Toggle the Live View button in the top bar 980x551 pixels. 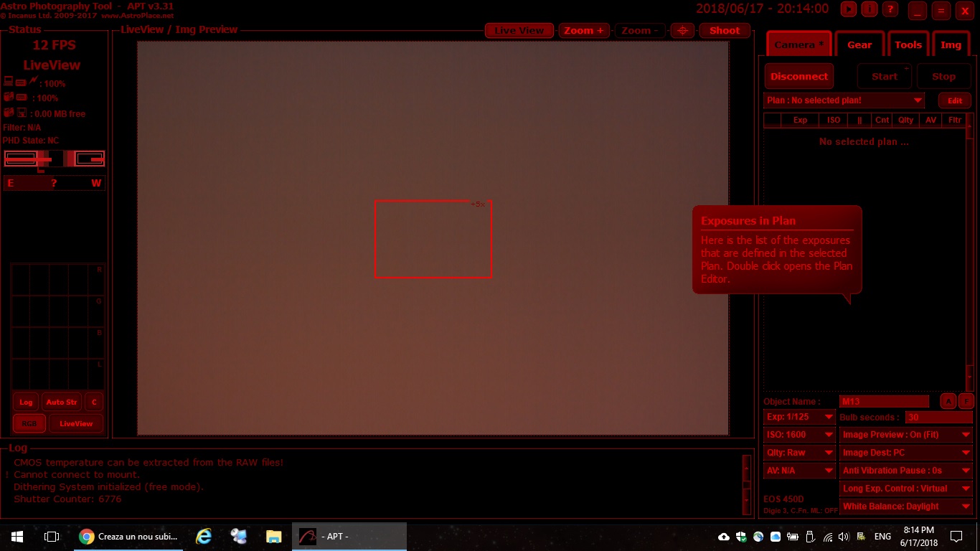[519, 30]
